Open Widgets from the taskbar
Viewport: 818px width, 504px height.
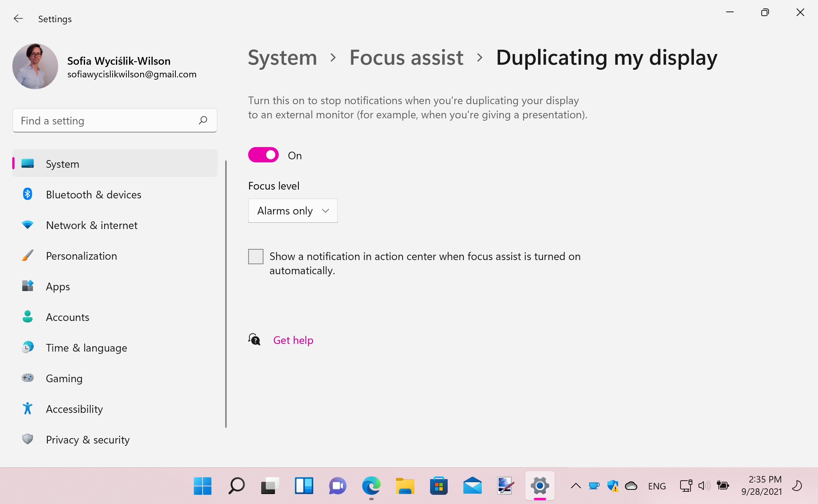304,486
